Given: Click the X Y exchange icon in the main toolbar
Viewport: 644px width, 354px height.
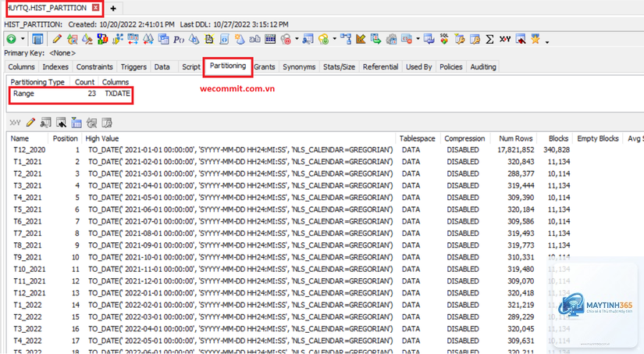Looking at the screenshot, I should pyautogui.click(x=505, y=39).
